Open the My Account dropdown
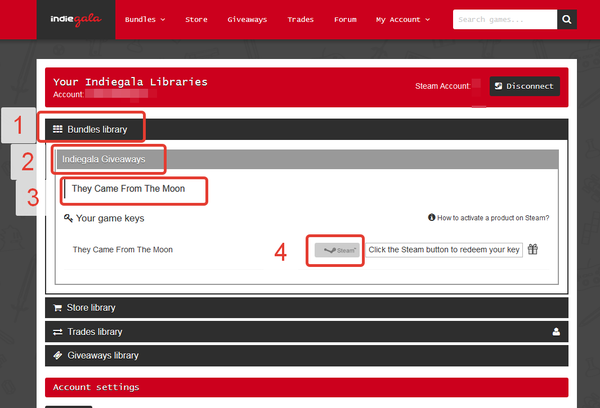Screen dimensions: 600x408 pyautogui.click(x=403, y=19)
